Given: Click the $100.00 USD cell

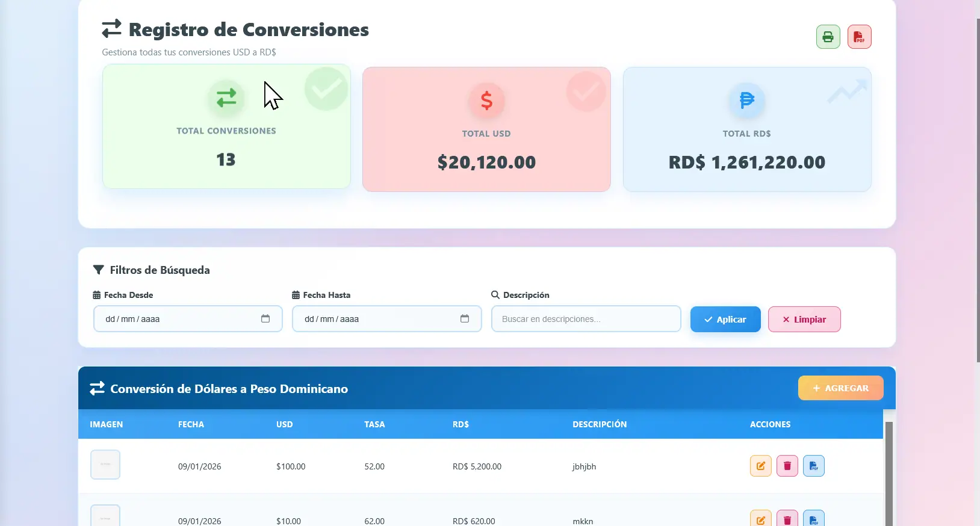Looking at the screenshot, I should tap(291, 466).
